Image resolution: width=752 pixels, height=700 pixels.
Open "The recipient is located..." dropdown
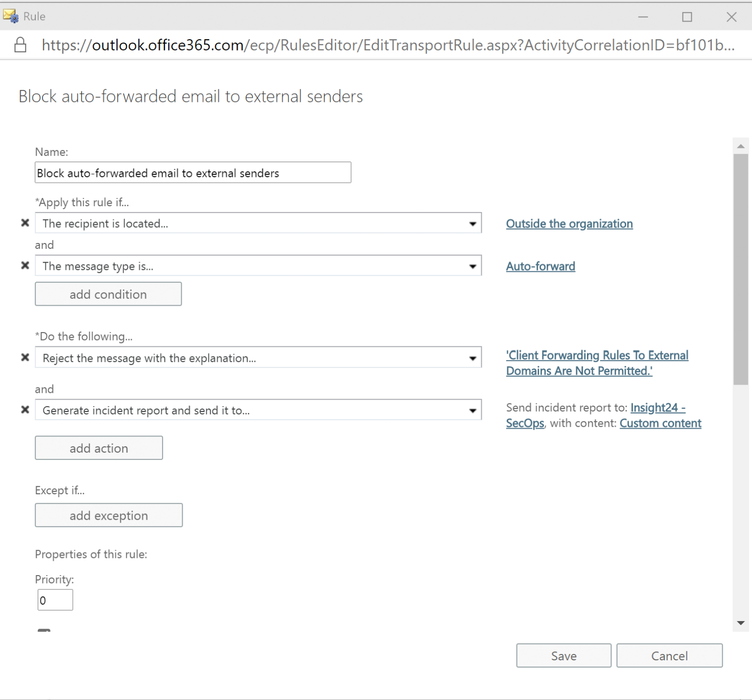472,223
